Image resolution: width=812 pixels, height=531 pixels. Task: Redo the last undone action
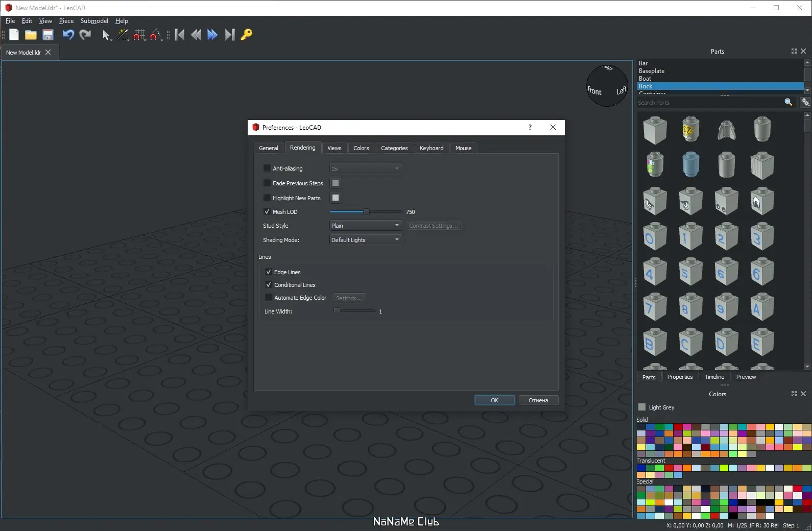point(85,35)
